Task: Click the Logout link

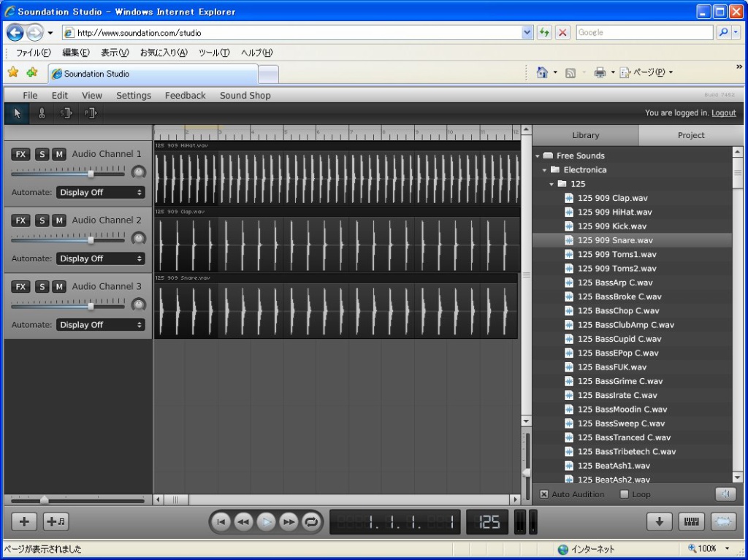Action: 724,113
